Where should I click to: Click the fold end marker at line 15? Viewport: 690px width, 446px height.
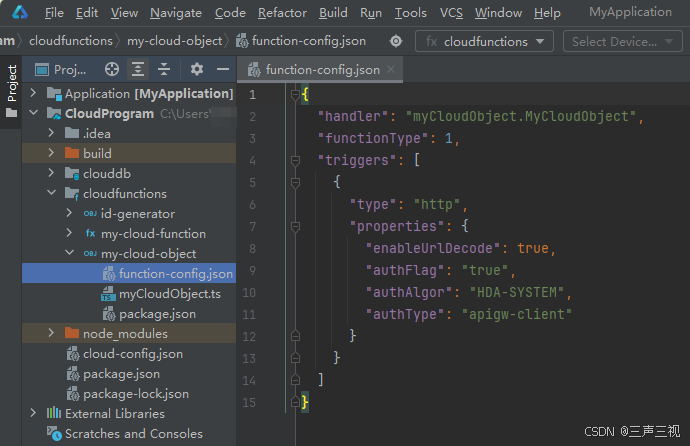click(295, 402)
